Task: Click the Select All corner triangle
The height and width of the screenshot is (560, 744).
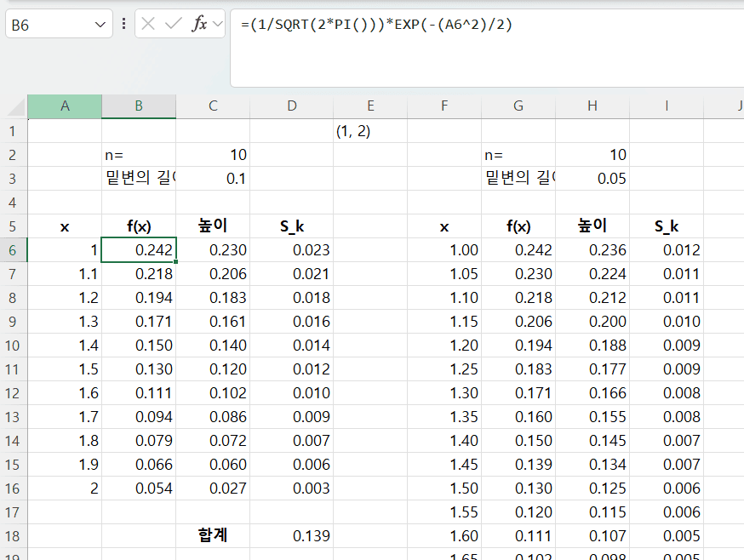Action: 16,107
